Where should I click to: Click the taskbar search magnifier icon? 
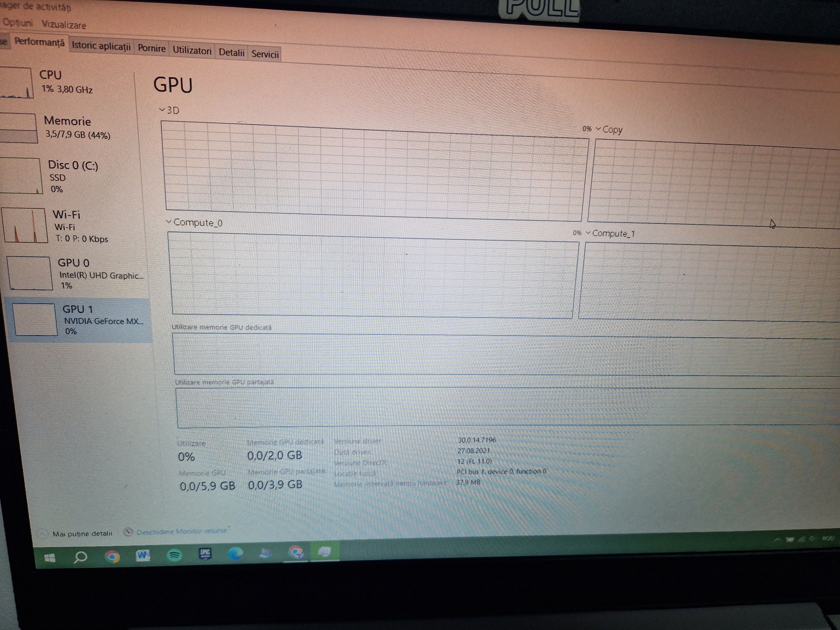click(x=80, y=557)
